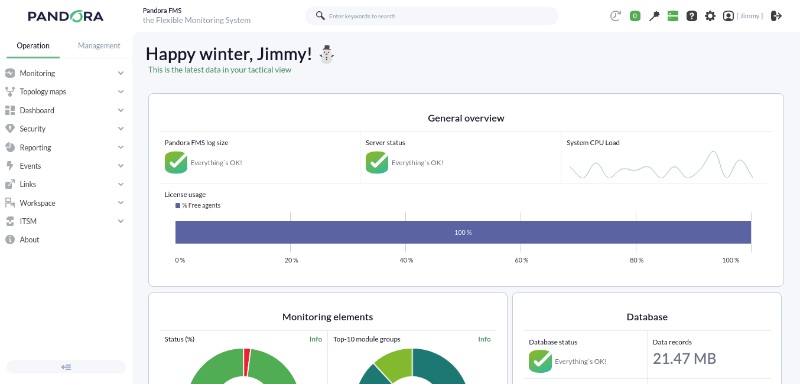
Task: Expand the Monitoring menu chevron
Action: (121, 73)
